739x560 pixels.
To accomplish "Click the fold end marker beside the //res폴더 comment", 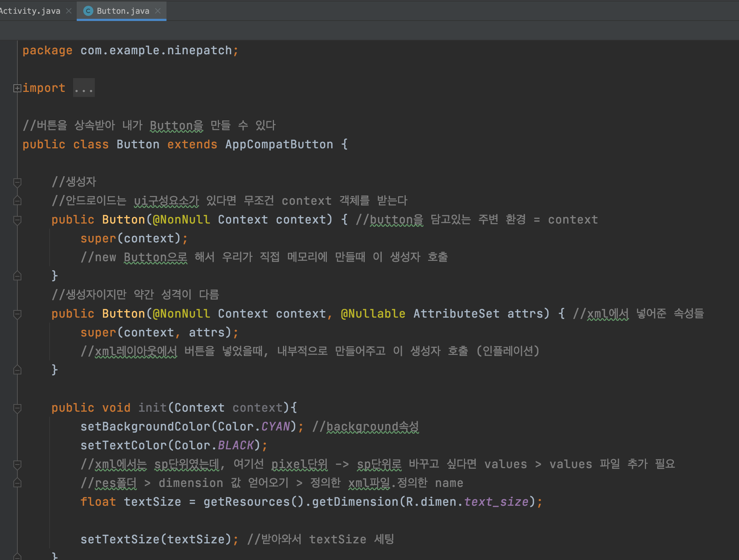I will (x=17, y=483).
